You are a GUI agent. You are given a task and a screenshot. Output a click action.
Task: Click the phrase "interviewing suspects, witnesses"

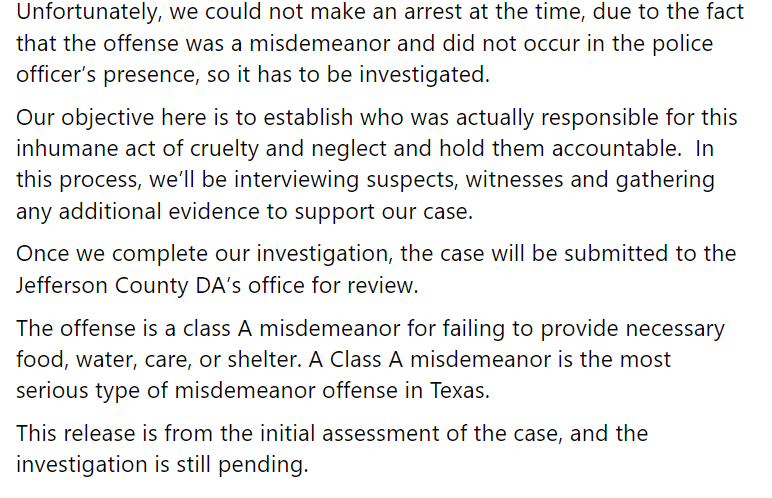point(398,180)
